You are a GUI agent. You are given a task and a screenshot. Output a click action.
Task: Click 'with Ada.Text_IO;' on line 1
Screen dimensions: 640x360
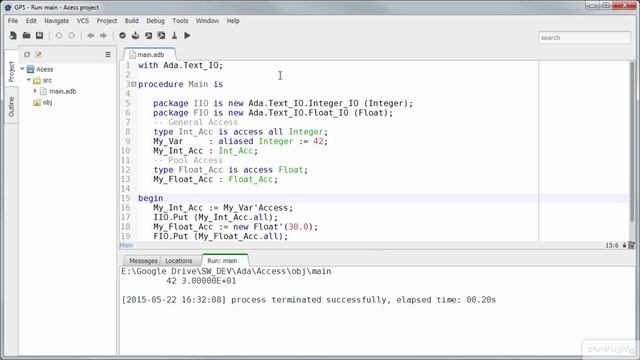(x=180, y=65)
